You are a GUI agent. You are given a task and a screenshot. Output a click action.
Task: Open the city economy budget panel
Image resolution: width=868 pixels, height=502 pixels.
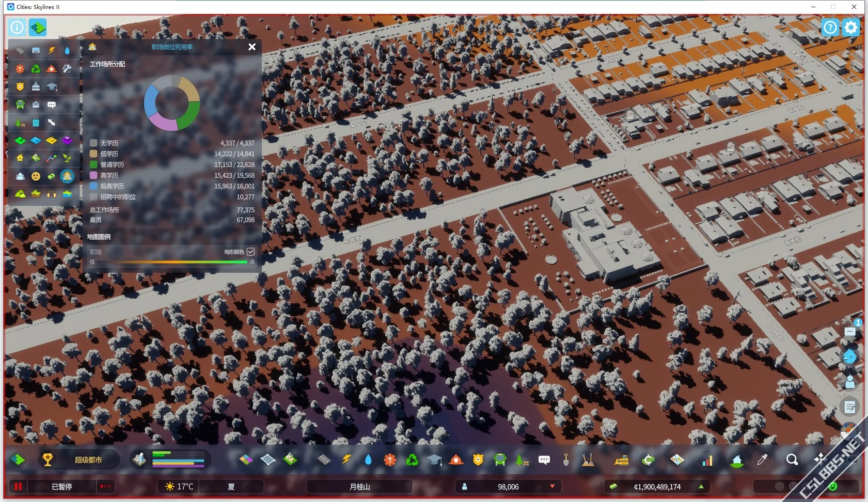pos(648,460)
